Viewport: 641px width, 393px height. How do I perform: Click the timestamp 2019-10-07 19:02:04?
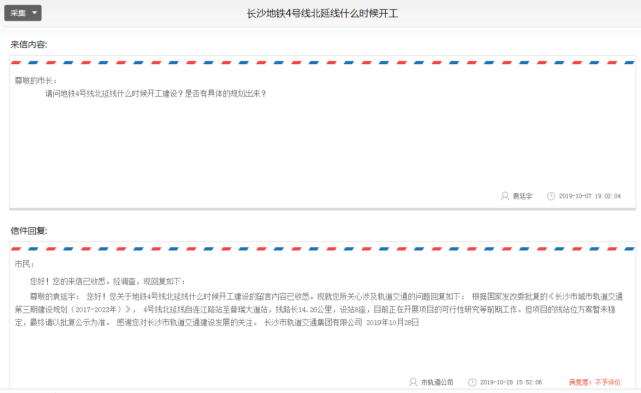(x=589, y=196)
